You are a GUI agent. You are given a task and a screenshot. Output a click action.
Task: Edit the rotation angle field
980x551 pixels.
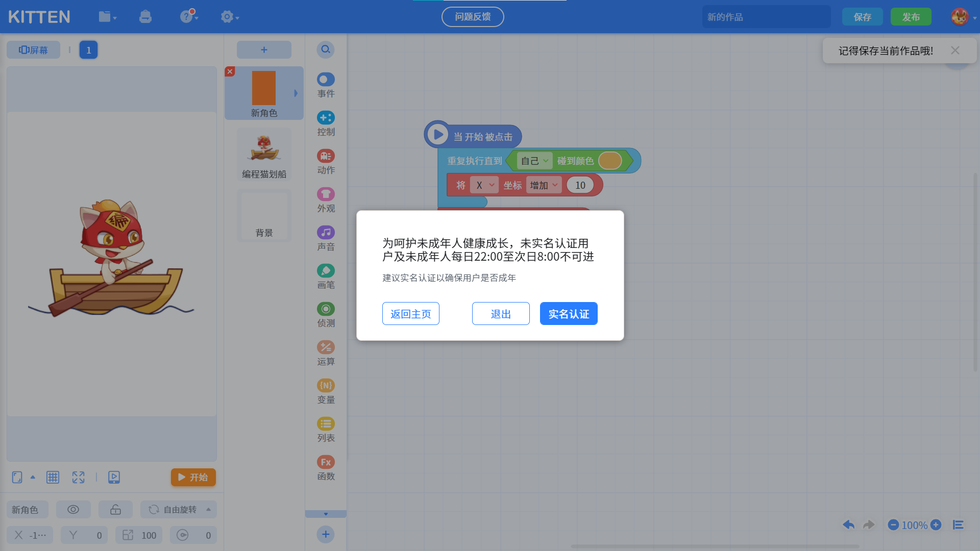pyautogui.click(x=193, y=535)
